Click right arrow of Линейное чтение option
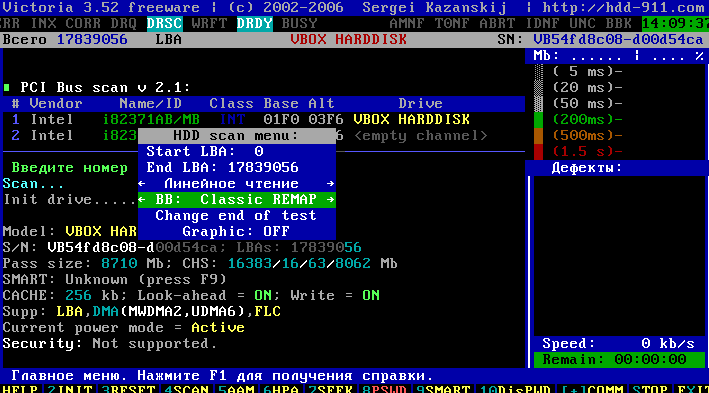 point(331,184)
